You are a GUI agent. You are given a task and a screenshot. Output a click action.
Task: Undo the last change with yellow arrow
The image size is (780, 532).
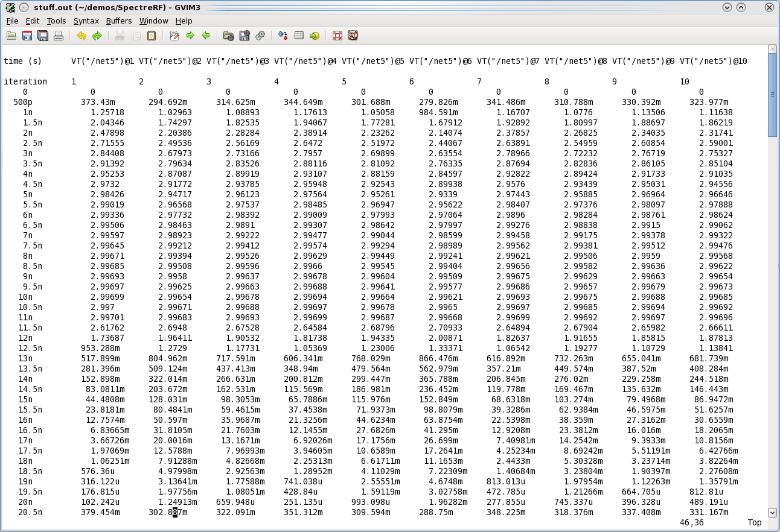click(82, 36)
